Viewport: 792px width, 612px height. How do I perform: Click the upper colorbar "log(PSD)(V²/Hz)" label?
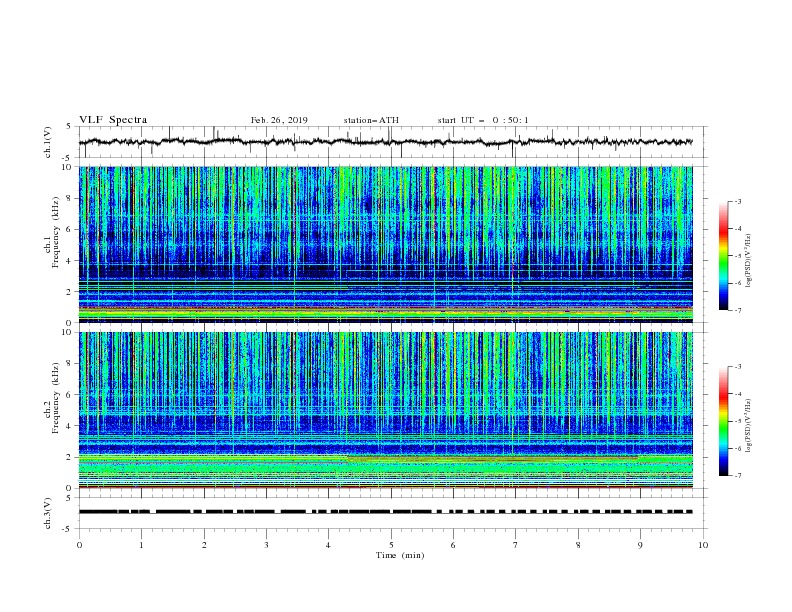pos(749,261)
